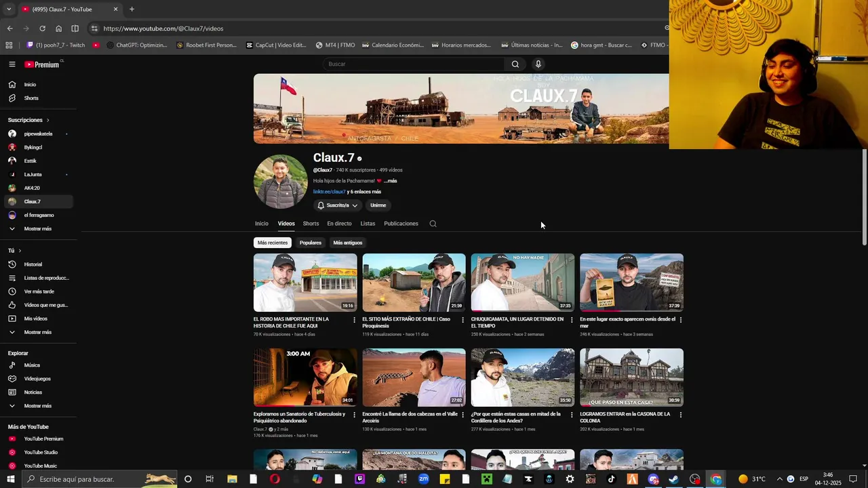
Task: Open Videojuegos under Explorar
Action: pos(38,379)
